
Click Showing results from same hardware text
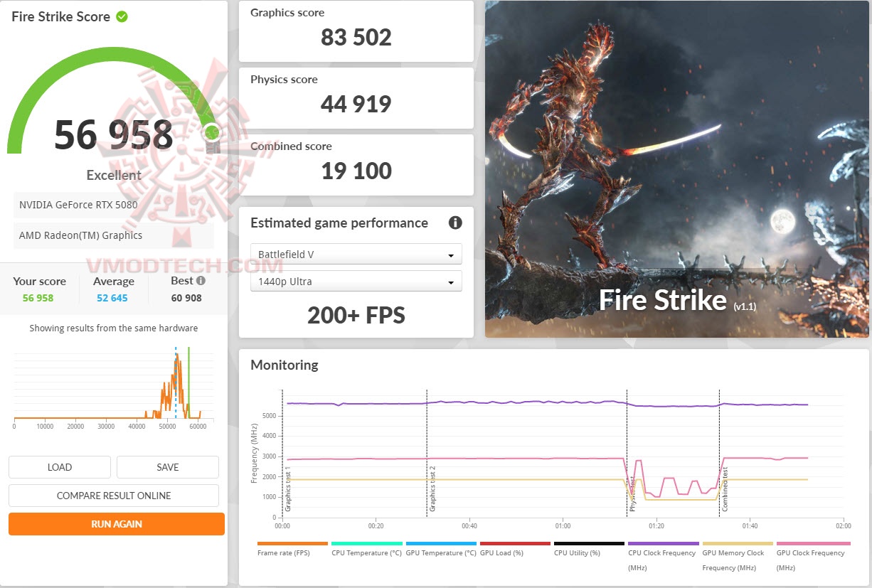click(x=114, y=328)
